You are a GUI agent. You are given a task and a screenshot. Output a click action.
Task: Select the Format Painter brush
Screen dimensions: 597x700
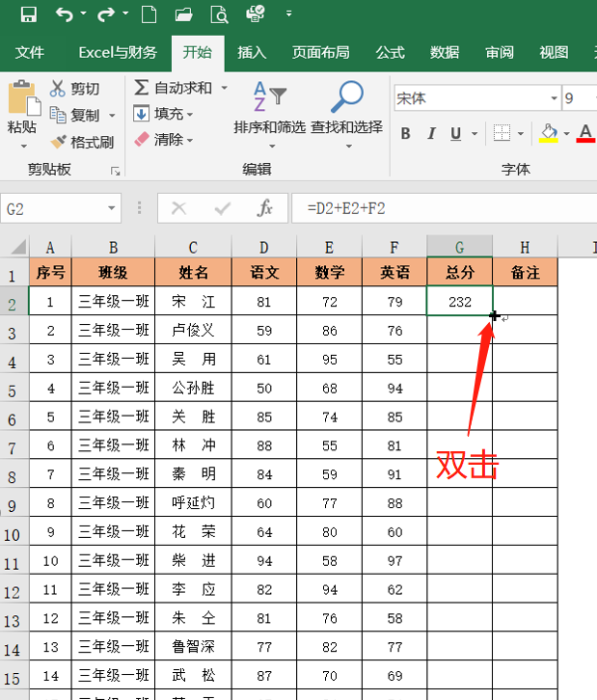coord(58,142)
